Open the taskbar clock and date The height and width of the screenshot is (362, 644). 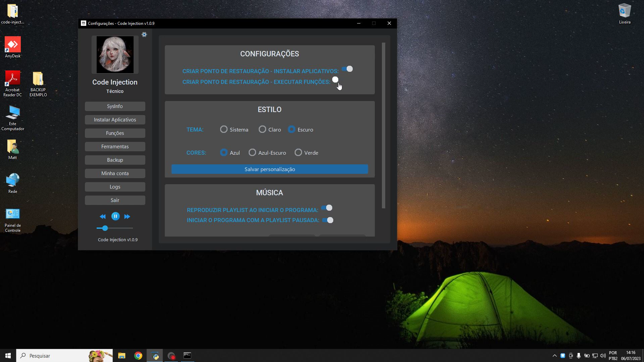[631, 356]
